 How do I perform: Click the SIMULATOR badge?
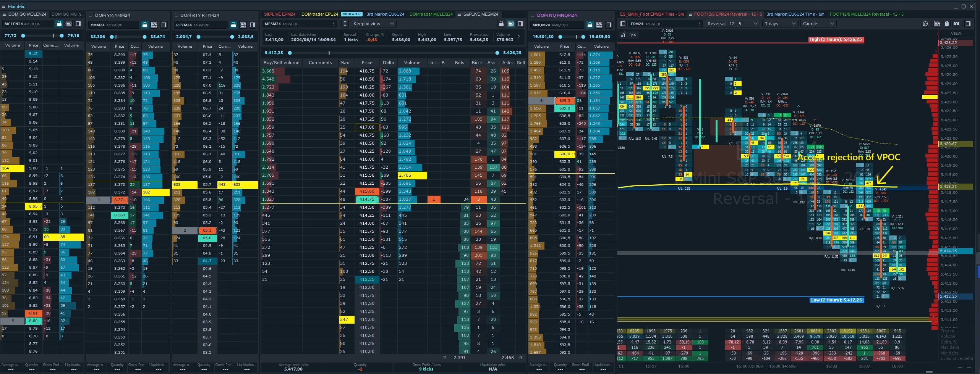(x=352, y=14)
